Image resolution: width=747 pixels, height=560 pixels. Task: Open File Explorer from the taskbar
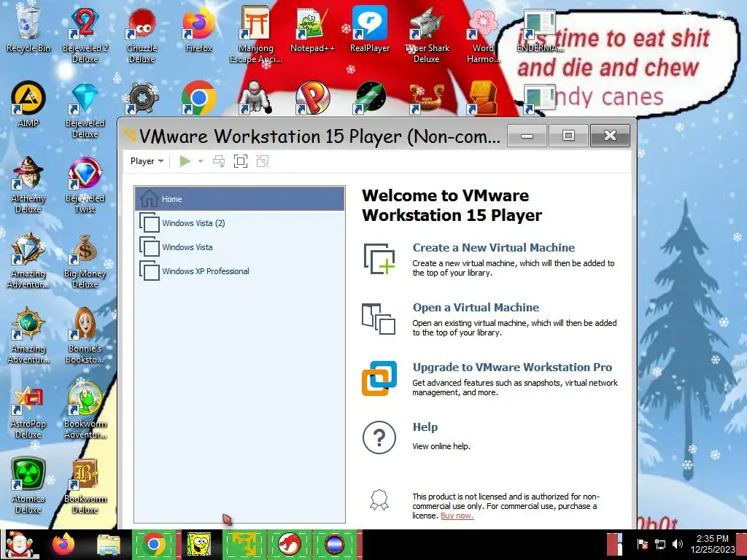109,545
